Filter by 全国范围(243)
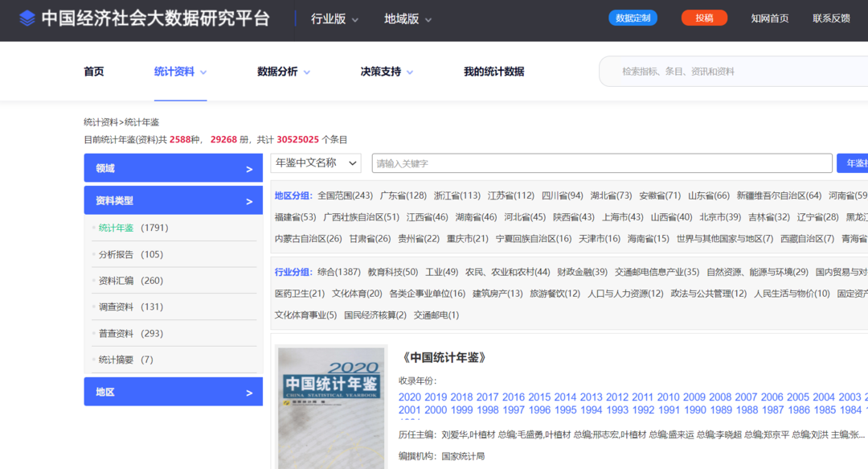This screenshot has height=469, width=868. coord(345,195)
